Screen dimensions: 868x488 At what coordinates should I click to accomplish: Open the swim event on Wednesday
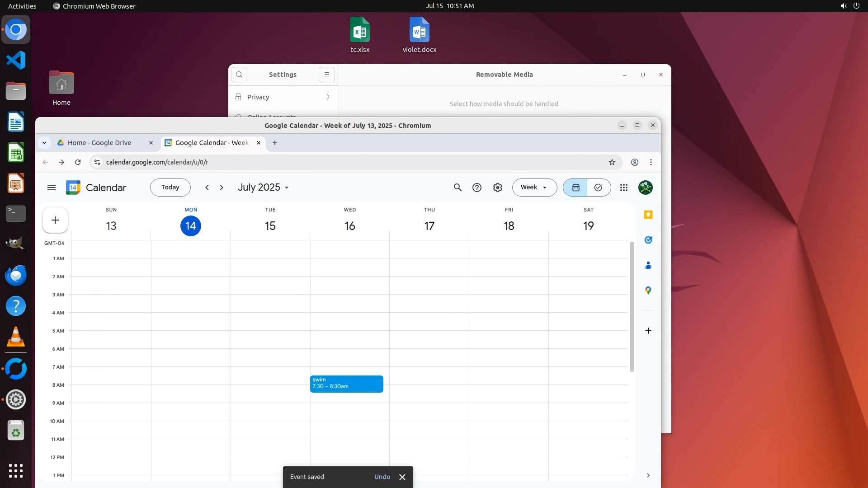coord(346,384)
